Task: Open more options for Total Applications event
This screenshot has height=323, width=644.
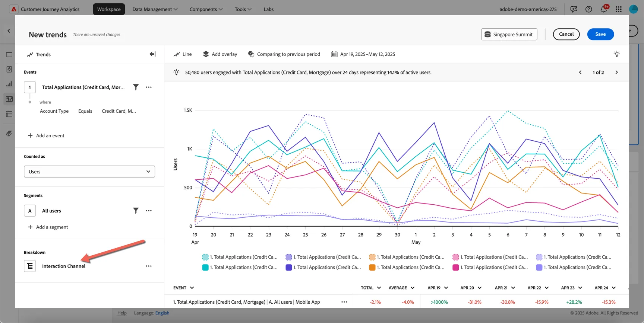Action: [149, 87]
